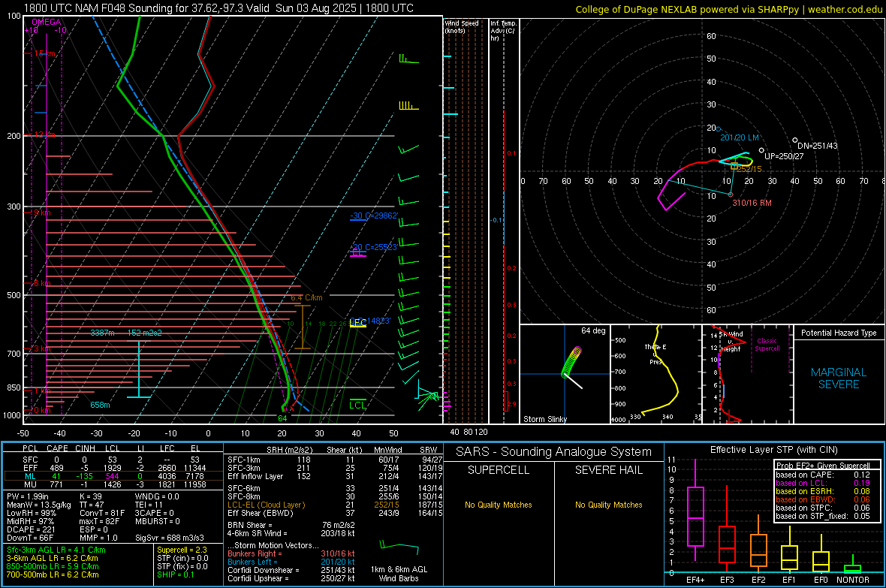Click the orange mean-wind square on the hodograph
This screenshot has width=886, height=588.
[x=734, y=166]
